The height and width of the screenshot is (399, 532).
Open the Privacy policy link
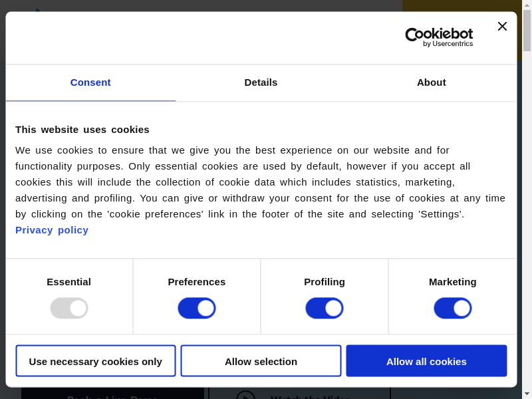point(52,230)
